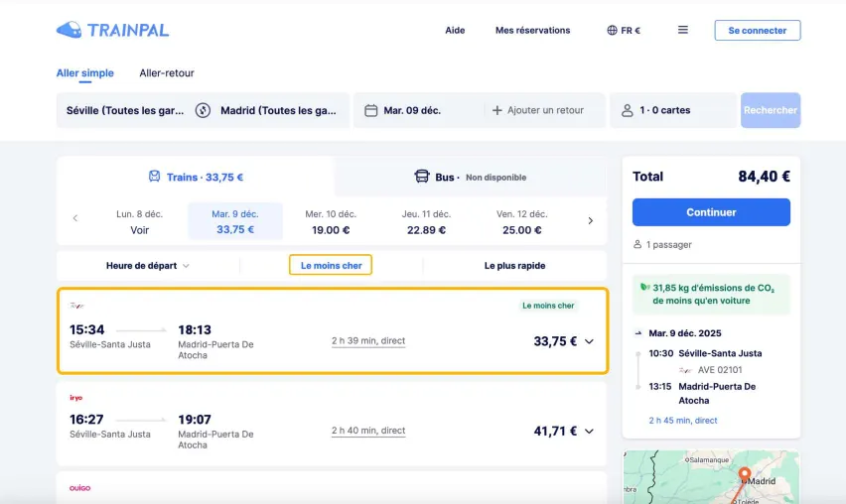Screen dimensions: 846x504
Task: Click the AVE logo on 15:34 train
Action: tap(77, 306)
